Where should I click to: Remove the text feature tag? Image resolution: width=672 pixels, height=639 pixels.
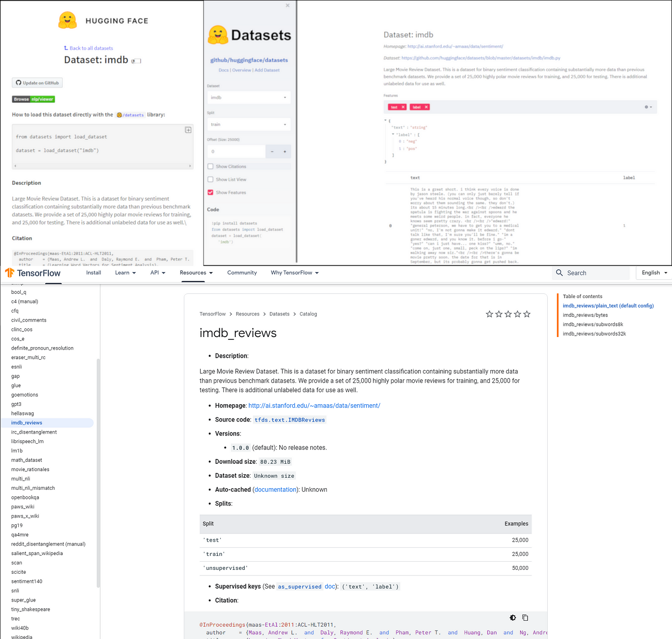403,107
